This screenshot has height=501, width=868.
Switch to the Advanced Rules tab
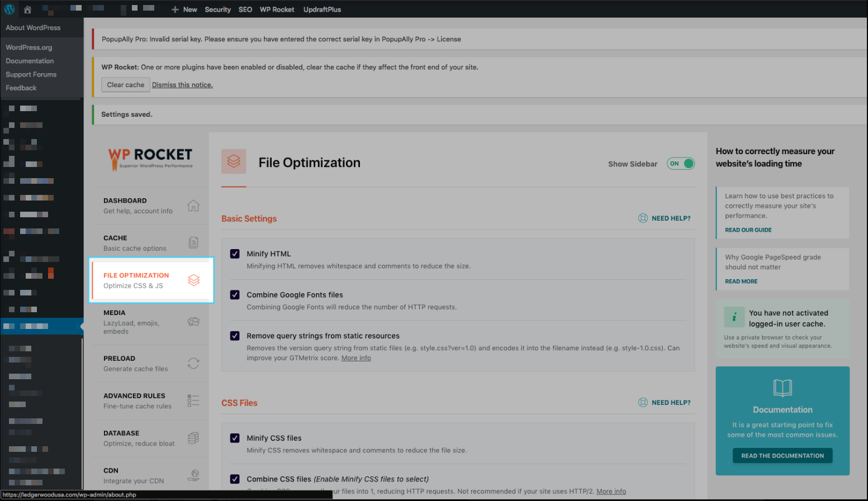point(150,401)
